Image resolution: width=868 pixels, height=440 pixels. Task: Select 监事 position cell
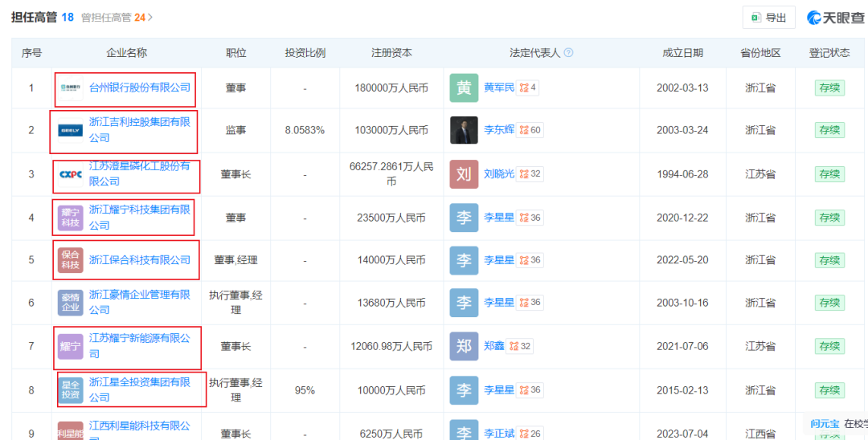coord(235,130)
